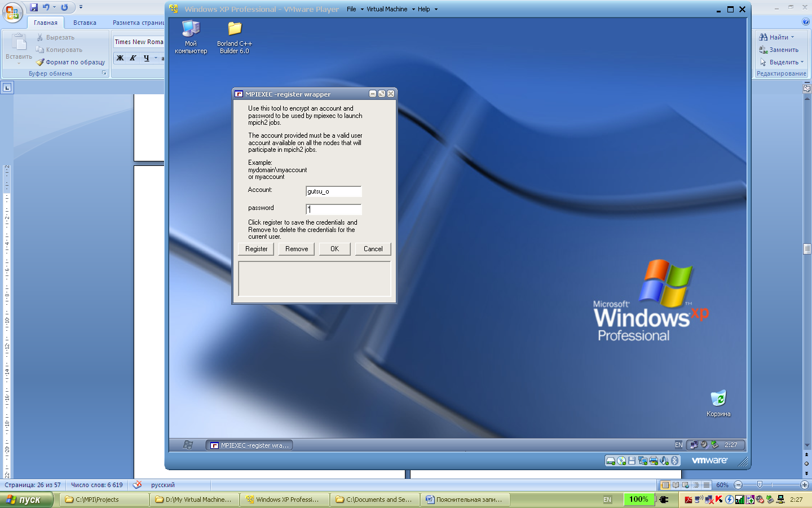The width and height of the screenshot is (812, 508).
Task: Click VMware floppy device icon
Action: click(632, 461)
